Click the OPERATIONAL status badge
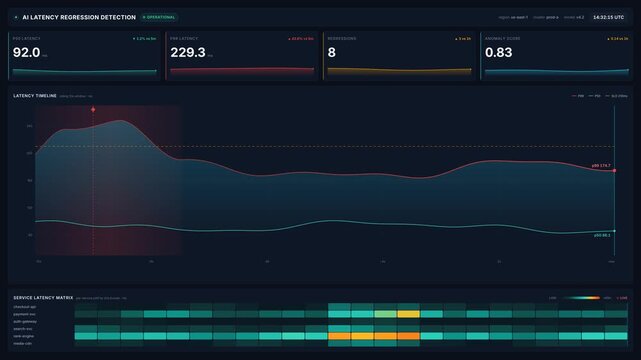641x360 pixels. click(x=159, y=18)
